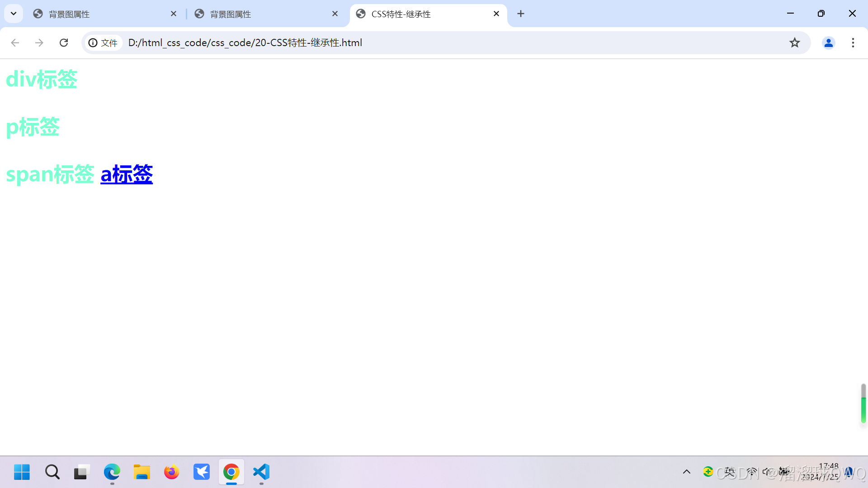Bookmark this page with star icon
This screenshot has width=868, height=488.
[x=795, y=43]
